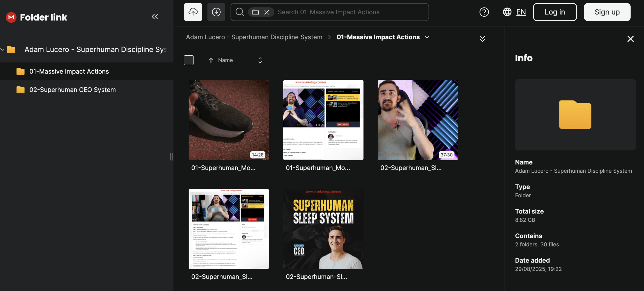This screenshot has height=291, width=644.
Task: Click the MEGA logo icon
Action: pyautogui.click(x=11, y=17)
